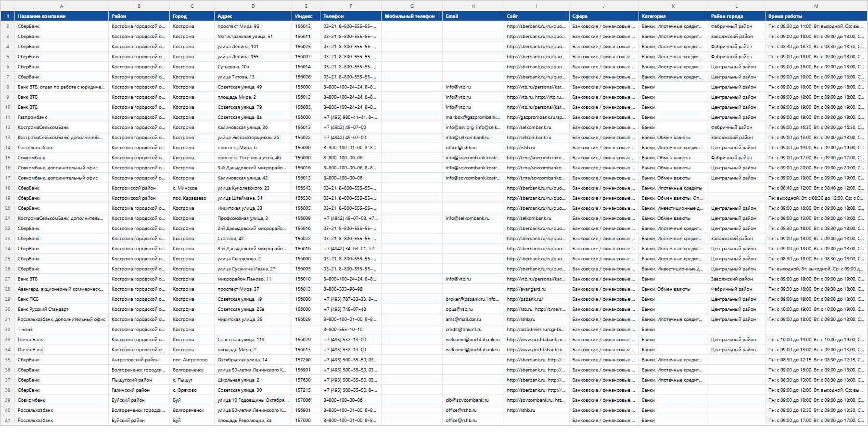
Task: Select the 'Банк ВТБ, отдел по работе...' cell
Action: click(62, 87)
